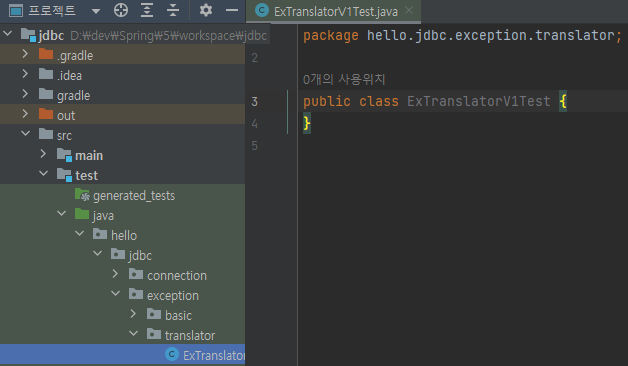Collapse the test folder

[x=43, y=173]
